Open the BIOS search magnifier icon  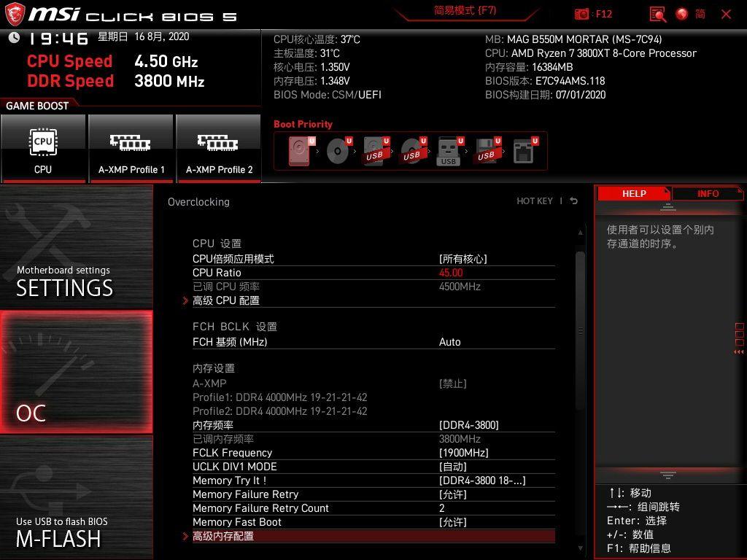[x=658, y=15]
